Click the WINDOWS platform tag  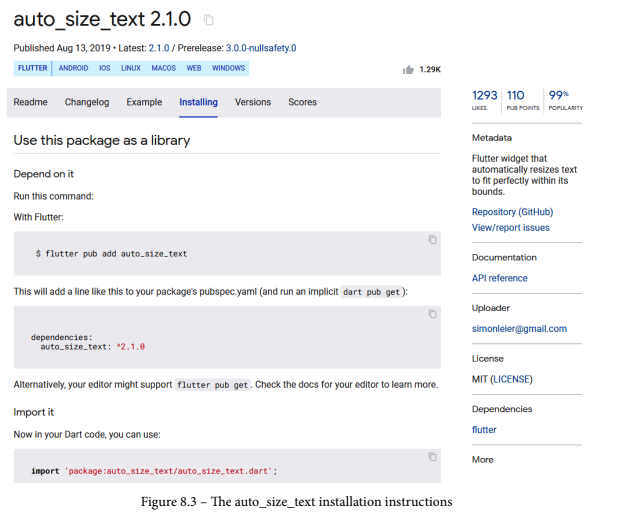point(228,69)
